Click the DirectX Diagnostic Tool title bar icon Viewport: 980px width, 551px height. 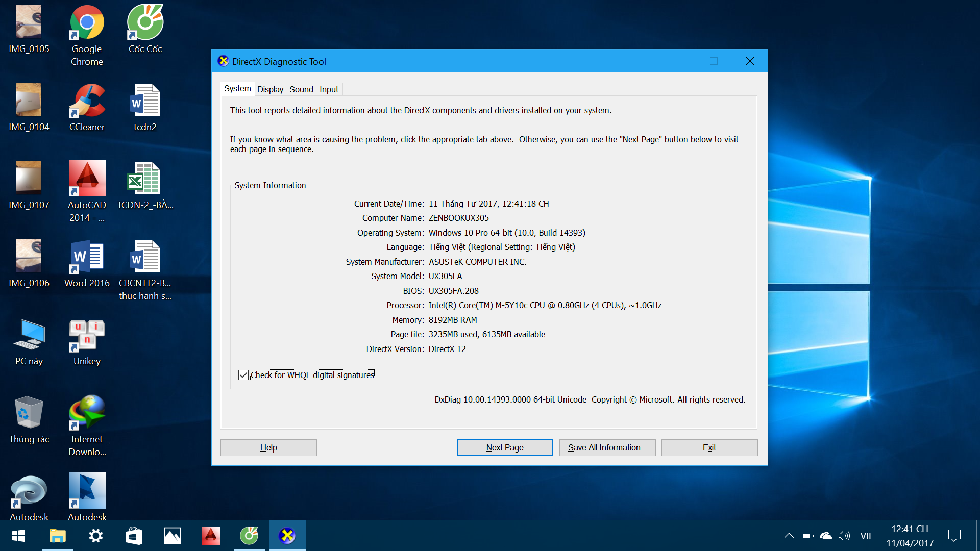coord(223,61)
